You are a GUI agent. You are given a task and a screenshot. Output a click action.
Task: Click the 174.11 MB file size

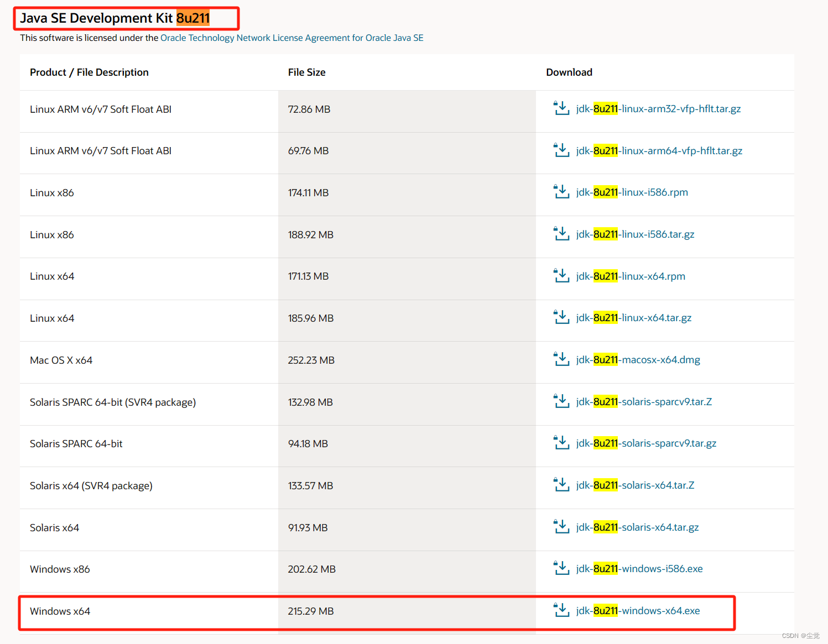308,193
